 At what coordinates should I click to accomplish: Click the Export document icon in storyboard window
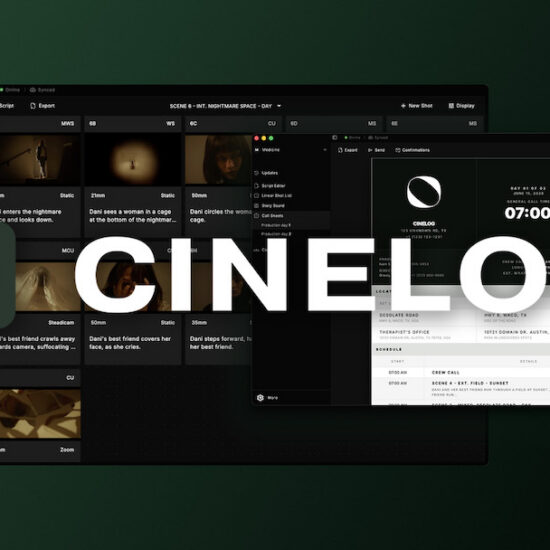point(33,106)
